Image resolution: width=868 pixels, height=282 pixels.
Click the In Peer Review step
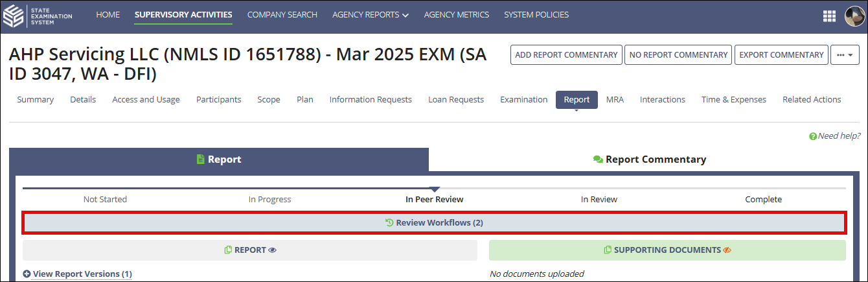pos(435,200)
